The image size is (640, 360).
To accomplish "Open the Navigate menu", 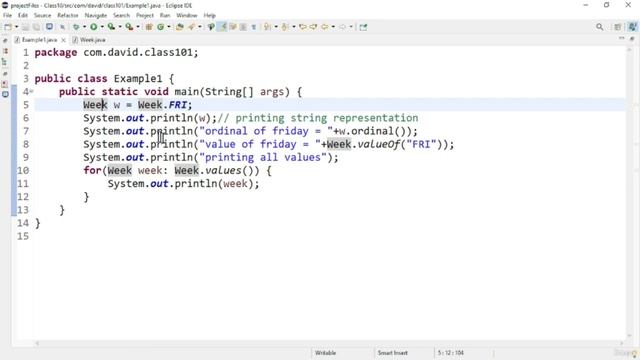I will point(96,15).
